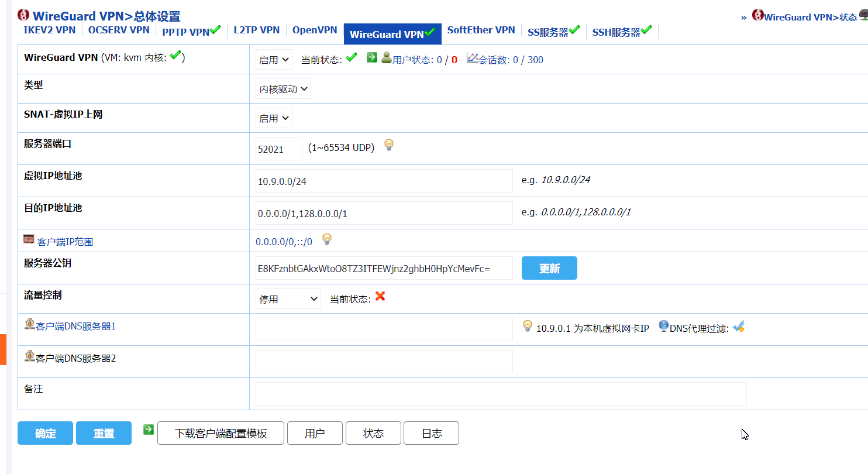Click the 状态 button at bottom
868x474 pixels.
(x=373, y=433)
